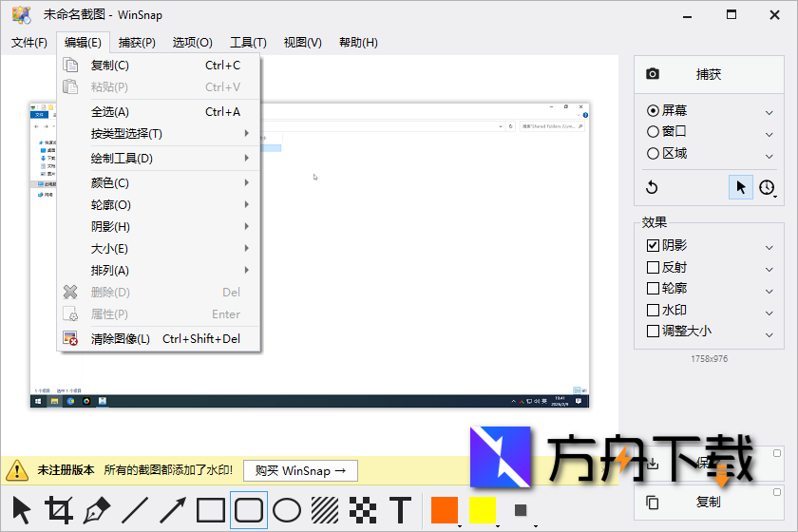Select the 窗口 capture mode radio
The width and height of the screenshot is (798, 532).
[x=653, y=131]
